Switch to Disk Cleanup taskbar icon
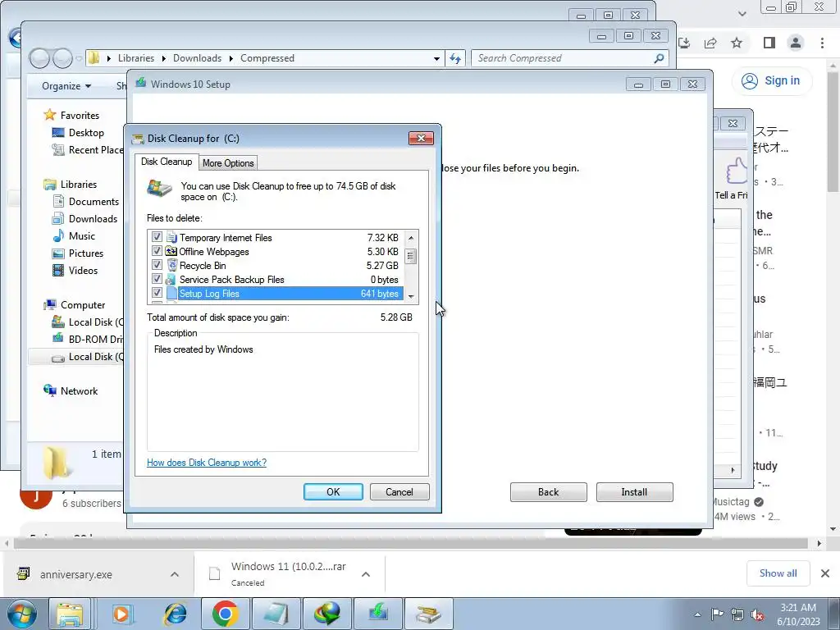 (428, 614)
